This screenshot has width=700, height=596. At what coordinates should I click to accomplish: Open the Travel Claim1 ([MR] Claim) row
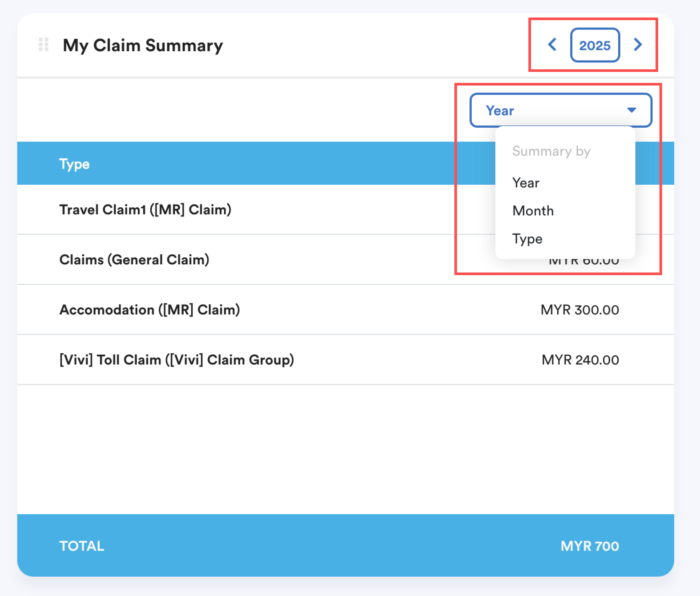[x=145, y=210]
